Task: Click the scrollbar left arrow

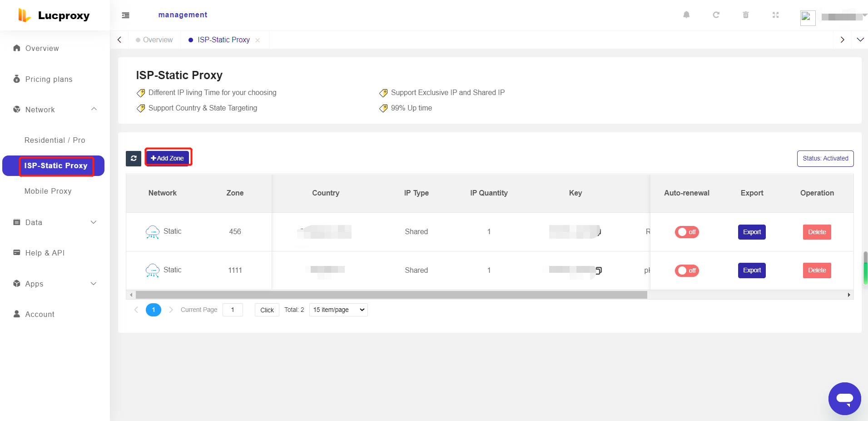Action: (131, 295)
